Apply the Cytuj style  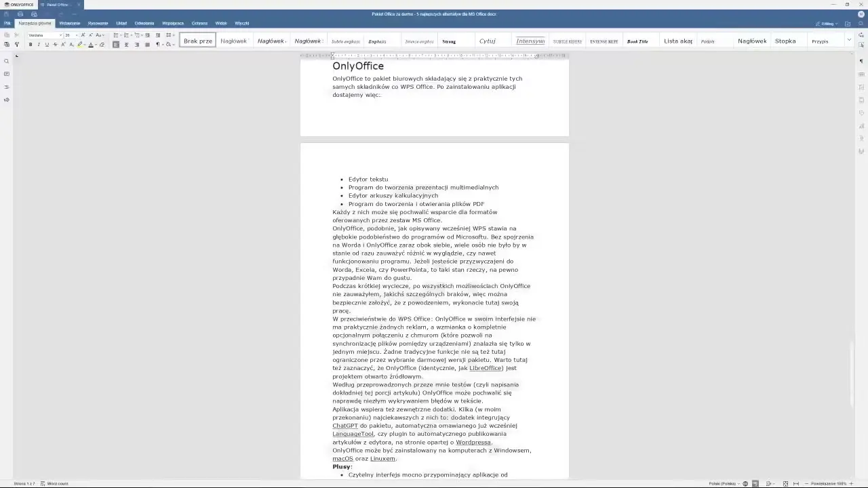click(x=487, y=41)
